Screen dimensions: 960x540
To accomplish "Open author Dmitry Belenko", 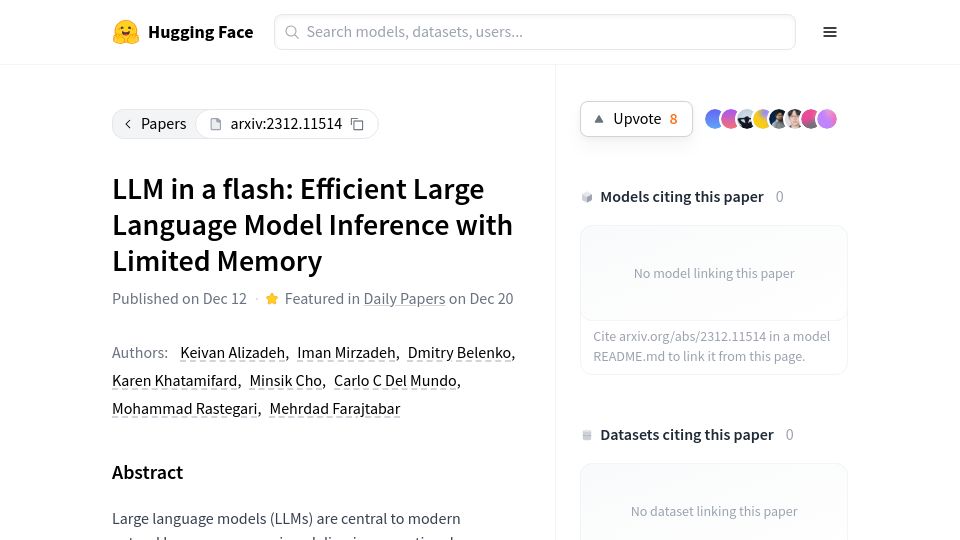I will [459, 353].
